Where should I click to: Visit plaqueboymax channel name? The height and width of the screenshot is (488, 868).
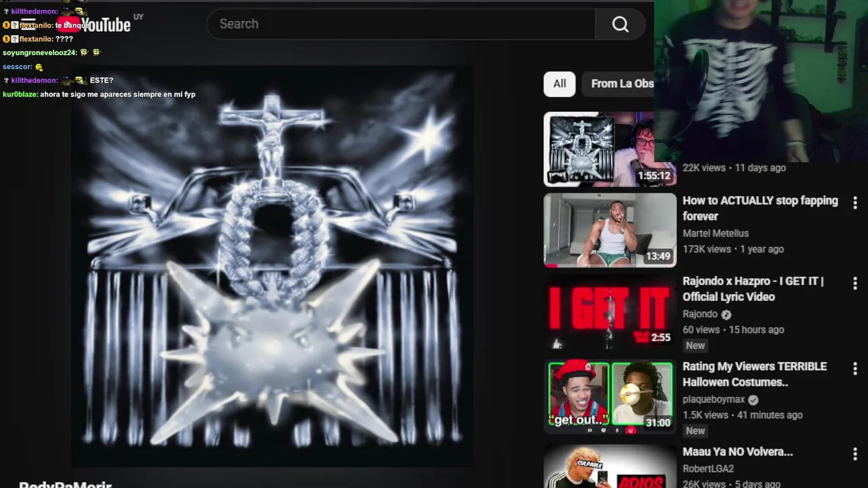coord(714,400)
